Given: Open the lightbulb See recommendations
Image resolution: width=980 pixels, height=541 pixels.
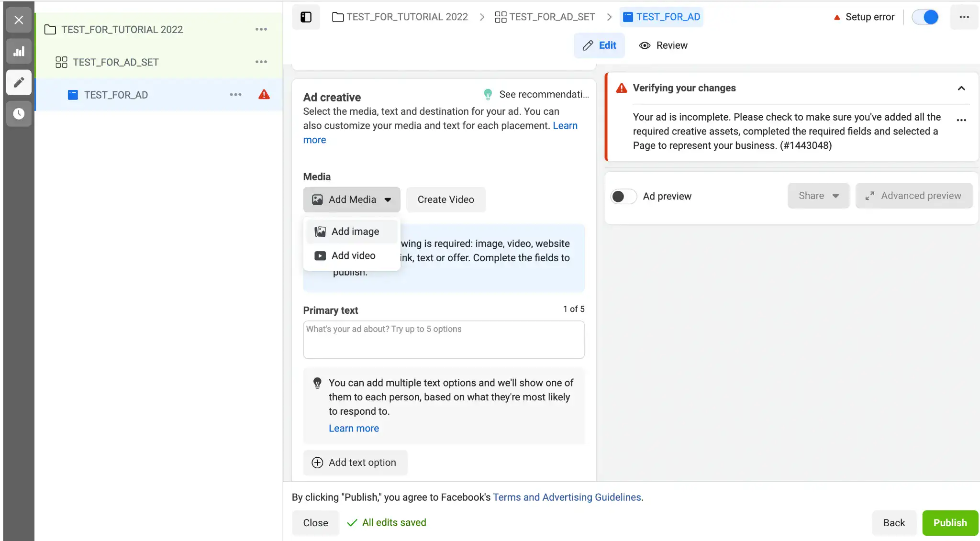Looking at the screenshot, I should 536,95.
